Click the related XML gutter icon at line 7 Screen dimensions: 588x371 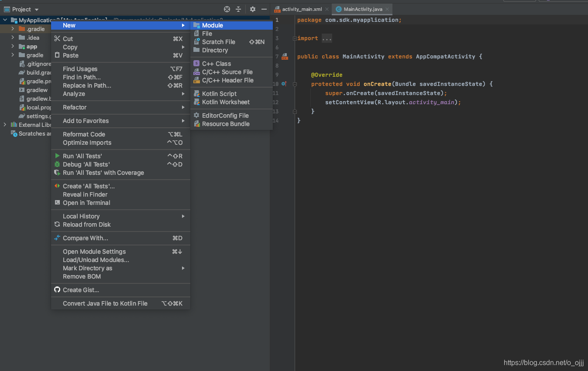[285, 56]
